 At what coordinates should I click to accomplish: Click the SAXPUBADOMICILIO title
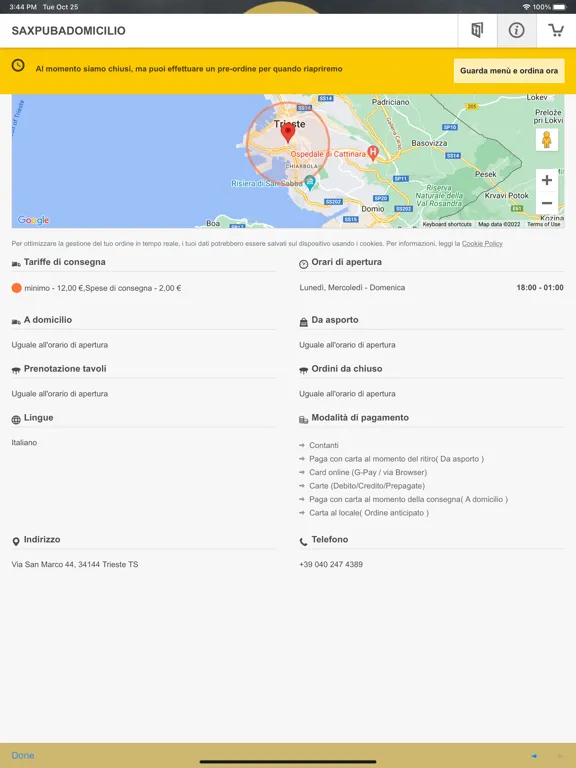click(x=69, y=31)
